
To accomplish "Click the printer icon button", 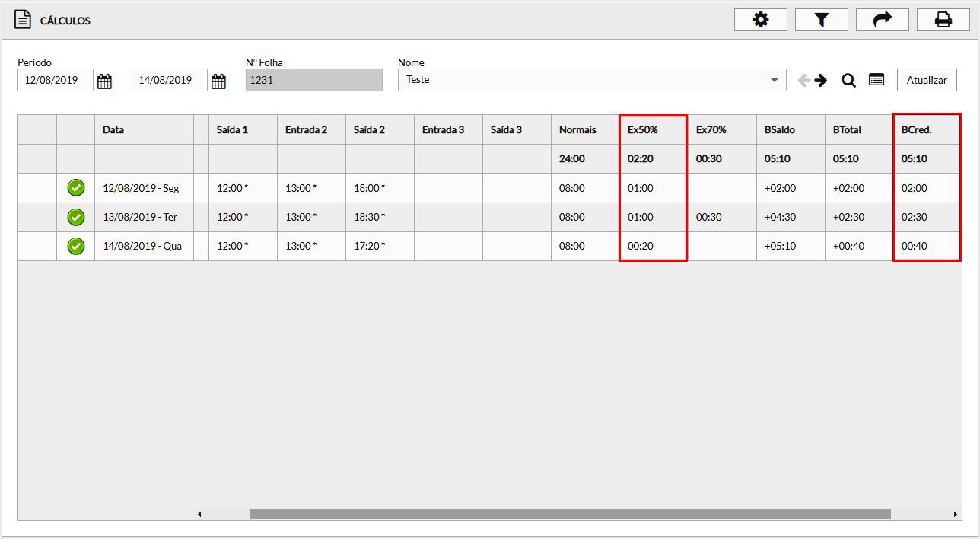I will tap(943, 21).
